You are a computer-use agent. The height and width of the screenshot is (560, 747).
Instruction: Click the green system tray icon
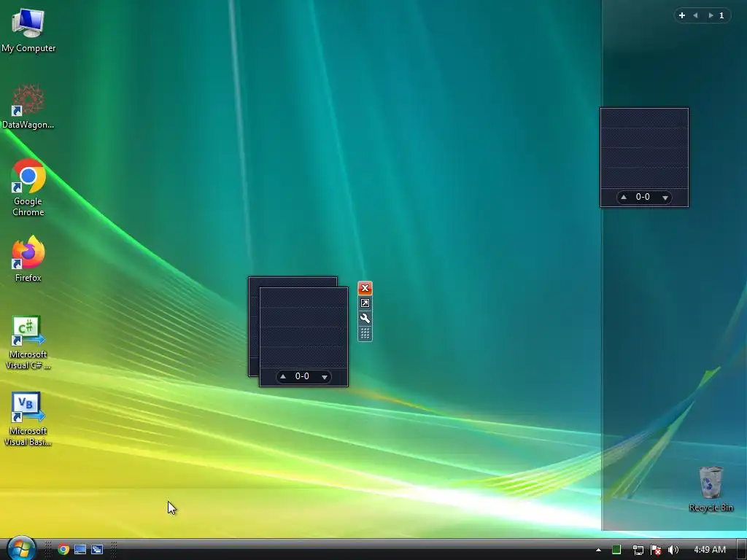(616, 550)
